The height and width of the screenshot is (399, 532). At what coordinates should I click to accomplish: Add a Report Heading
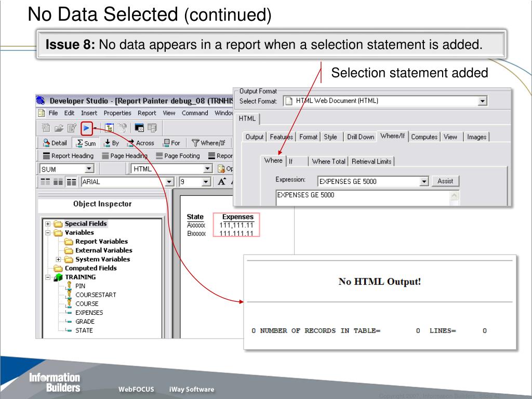(x=68, y=156)
